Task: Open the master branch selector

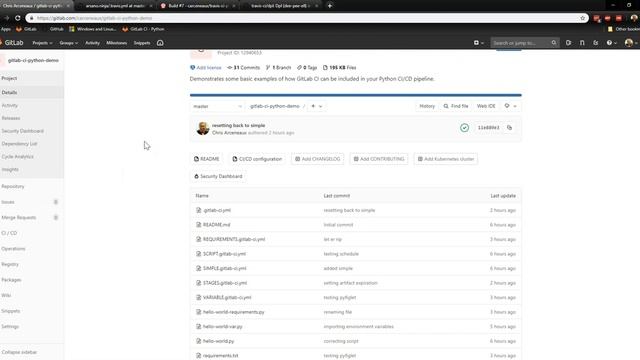Action: [x=217, y=106]
